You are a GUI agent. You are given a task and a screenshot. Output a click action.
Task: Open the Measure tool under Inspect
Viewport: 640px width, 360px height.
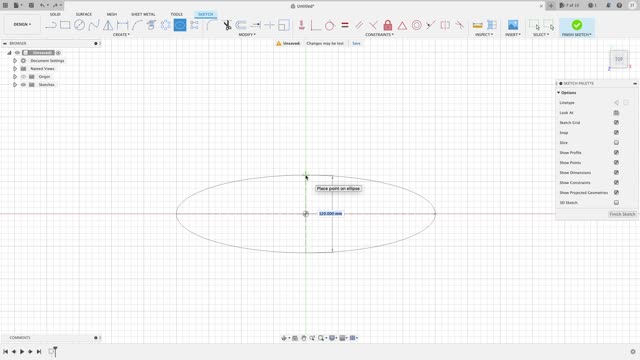pyautogui.click(x=478, y=25)
